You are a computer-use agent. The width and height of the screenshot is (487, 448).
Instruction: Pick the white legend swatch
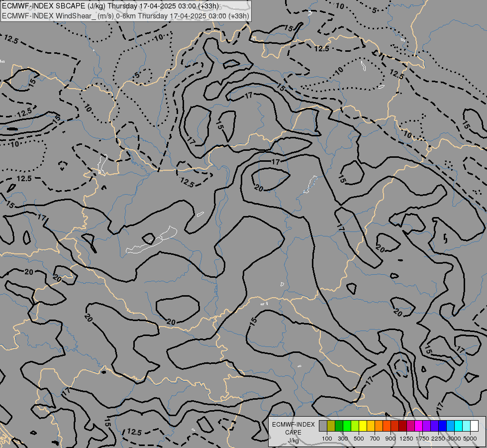(475, 426)
